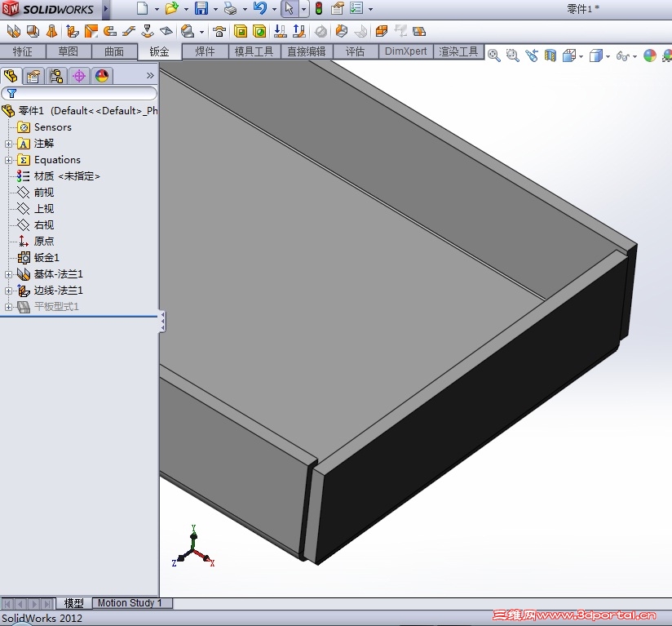Open the DisplayManager panel tab
The width and height of the screenshot is (672, 626).
[x=102, y=76]
